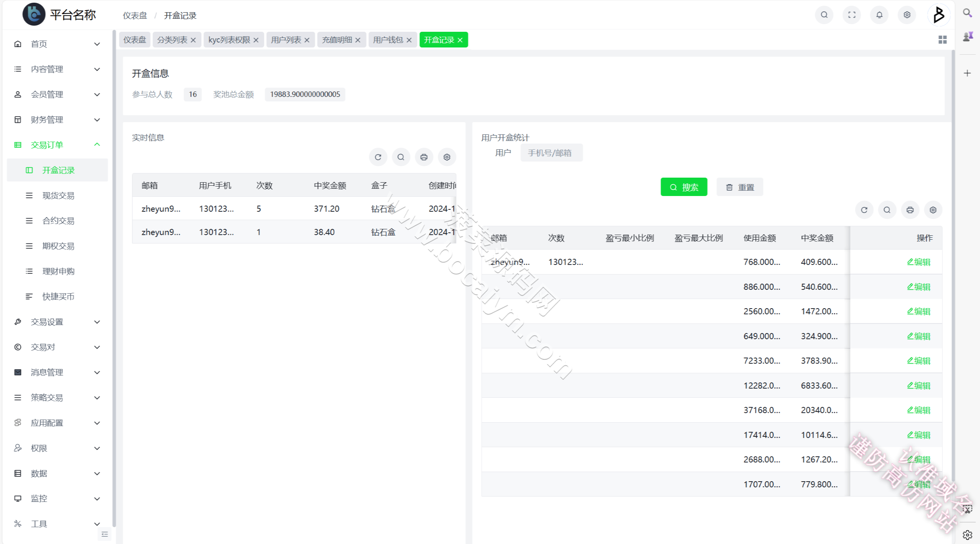Click the user avatar logo
Viewport: 980px width, 544px height.
tap(939, 15)
